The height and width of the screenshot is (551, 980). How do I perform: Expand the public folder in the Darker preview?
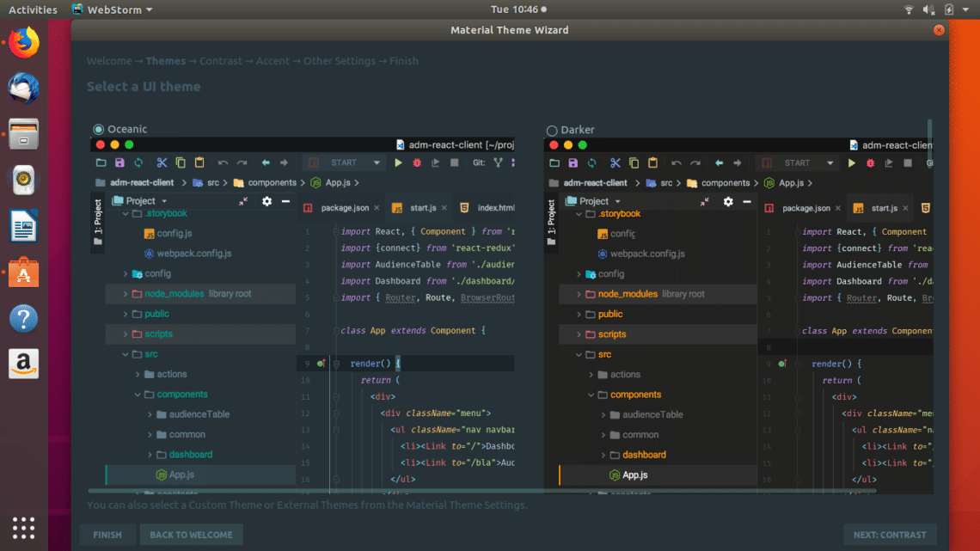[x=579, y=315]
